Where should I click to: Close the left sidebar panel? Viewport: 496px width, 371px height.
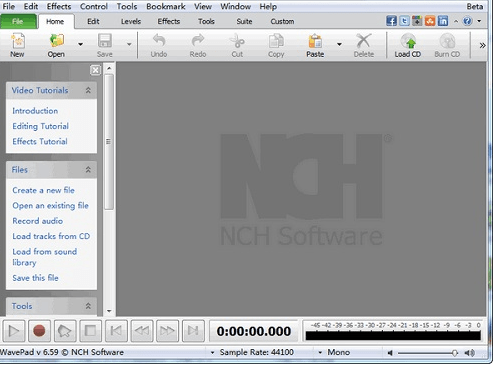(95, 70)
